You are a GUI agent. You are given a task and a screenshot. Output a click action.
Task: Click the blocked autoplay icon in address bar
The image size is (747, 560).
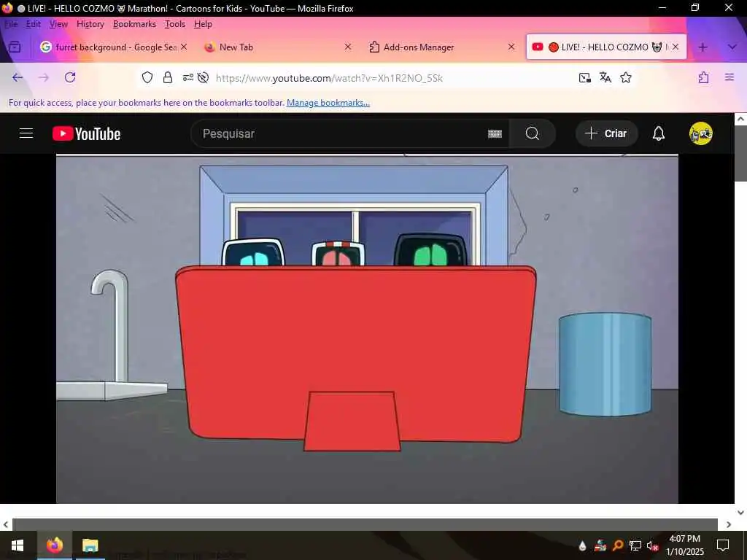[203, 77]
